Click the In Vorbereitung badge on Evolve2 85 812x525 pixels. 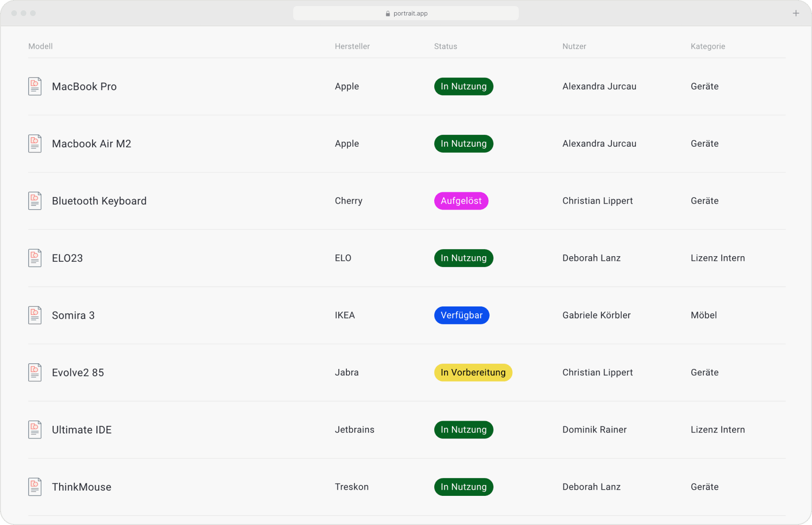coord(473,372)
